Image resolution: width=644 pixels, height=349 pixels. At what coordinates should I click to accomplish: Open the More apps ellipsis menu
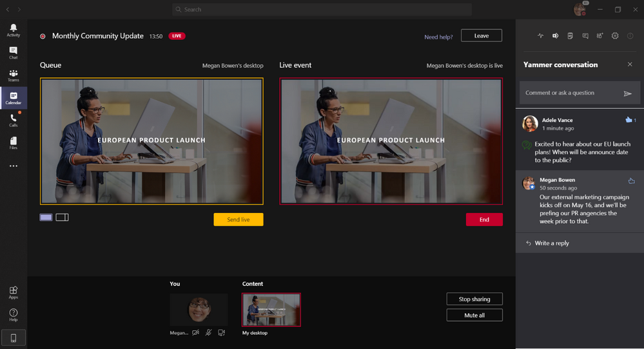pos(13,166)
